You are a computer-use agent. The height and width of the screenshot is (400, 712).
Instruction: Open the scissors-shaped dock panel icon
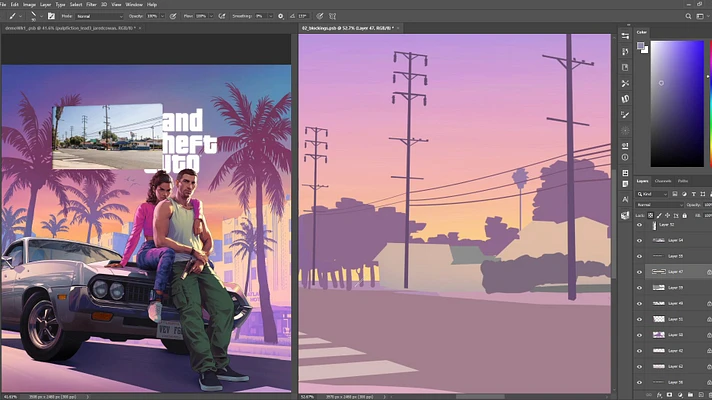click(625, 83)
